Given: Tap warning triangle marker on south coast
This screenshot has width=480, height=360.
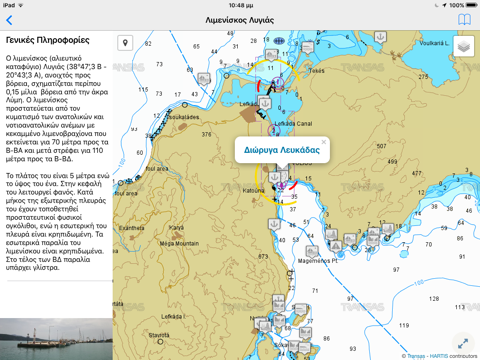Looking at the screenshot, I should click(x=336, y=246).
